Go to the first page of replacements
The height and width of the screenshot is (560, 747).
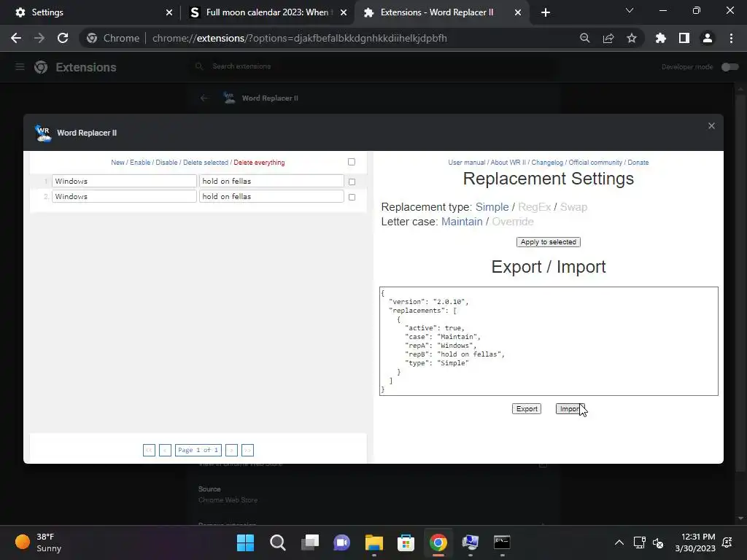tap(149, 450)
